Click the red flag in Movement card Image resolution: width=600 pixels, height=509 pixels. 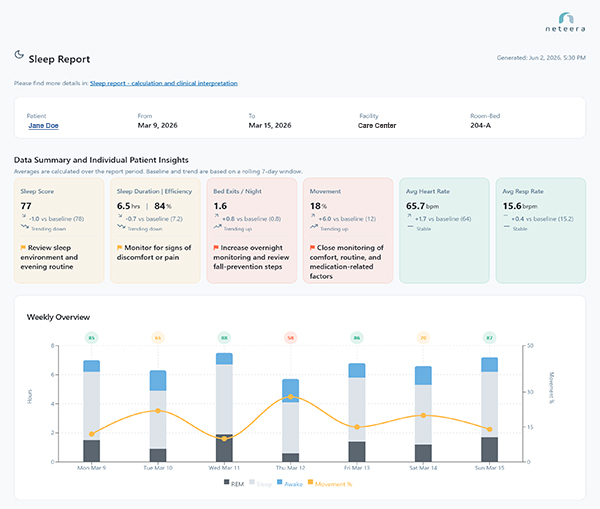(x=312, y=248)
